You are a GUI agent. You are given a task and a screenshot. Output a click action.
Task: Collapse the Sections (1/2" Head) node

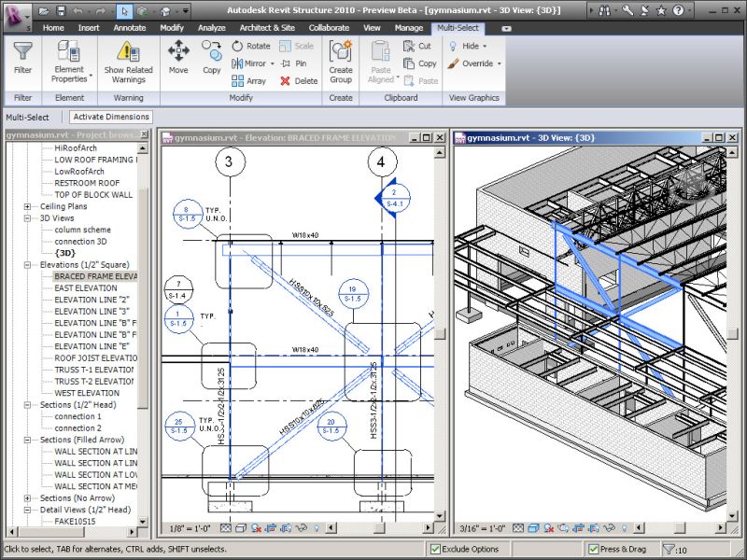coord(28,405)
